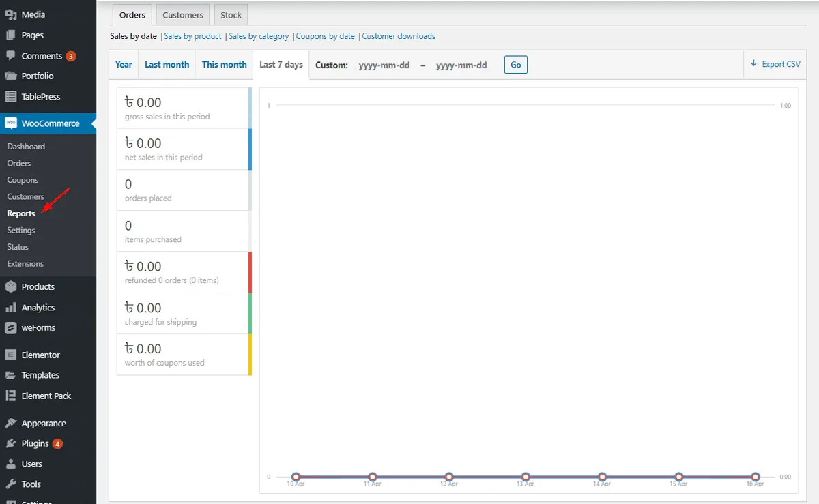Open WooCommerce Orders submenu item

point(19,163)
